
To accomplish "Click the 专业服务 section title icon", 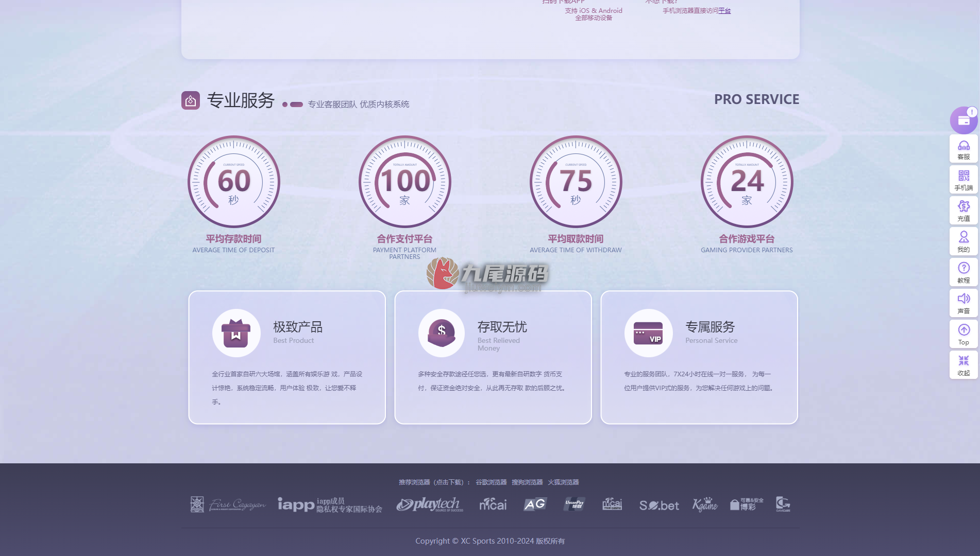I will 191,100.
